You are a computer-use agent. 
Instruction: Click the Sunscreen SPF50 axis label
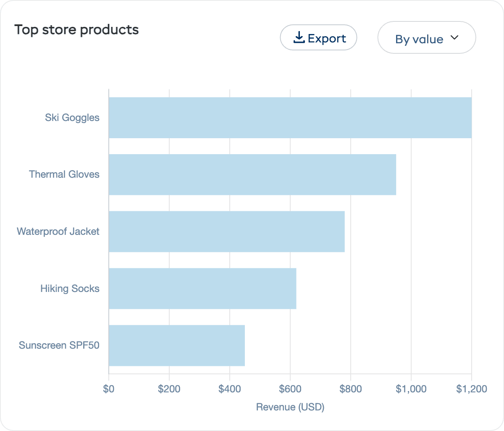pos(59,345)
